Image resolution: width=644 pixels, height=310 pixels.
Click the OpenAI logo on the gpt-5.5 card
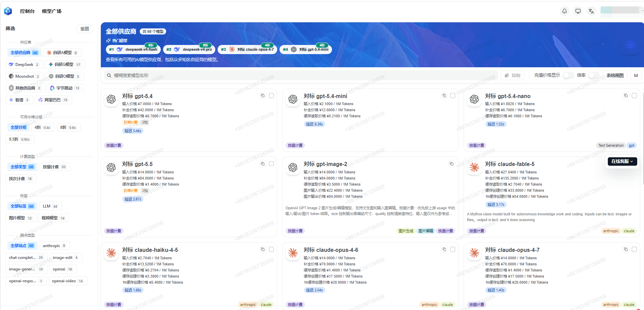[x=111, y=168]
